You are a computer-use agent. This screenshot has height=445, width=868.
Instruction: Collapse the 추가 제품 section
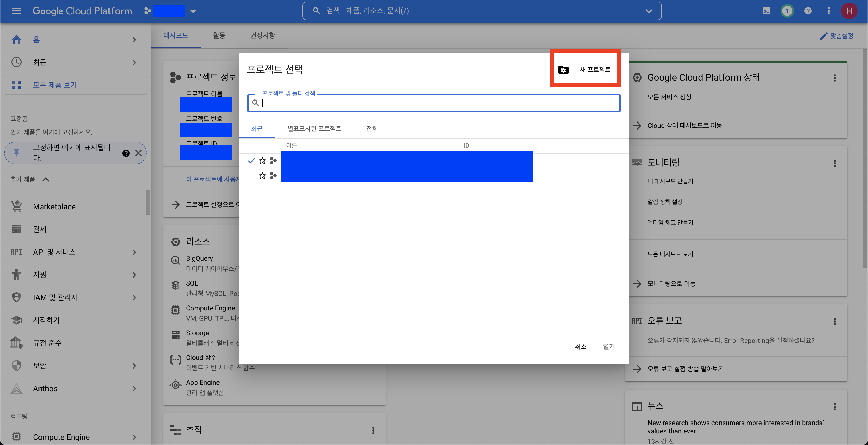tap(46, 179)
